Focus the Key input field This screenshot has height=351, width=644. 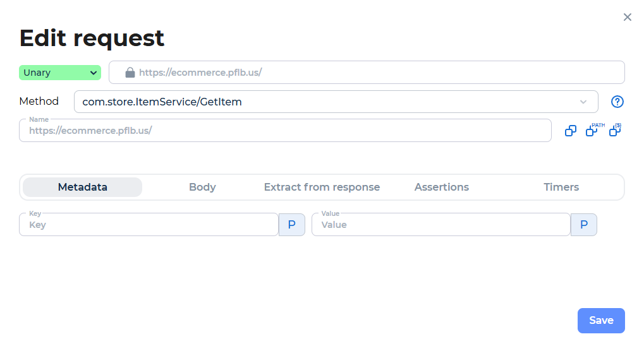pyautogui.click(x=149, y=225)
